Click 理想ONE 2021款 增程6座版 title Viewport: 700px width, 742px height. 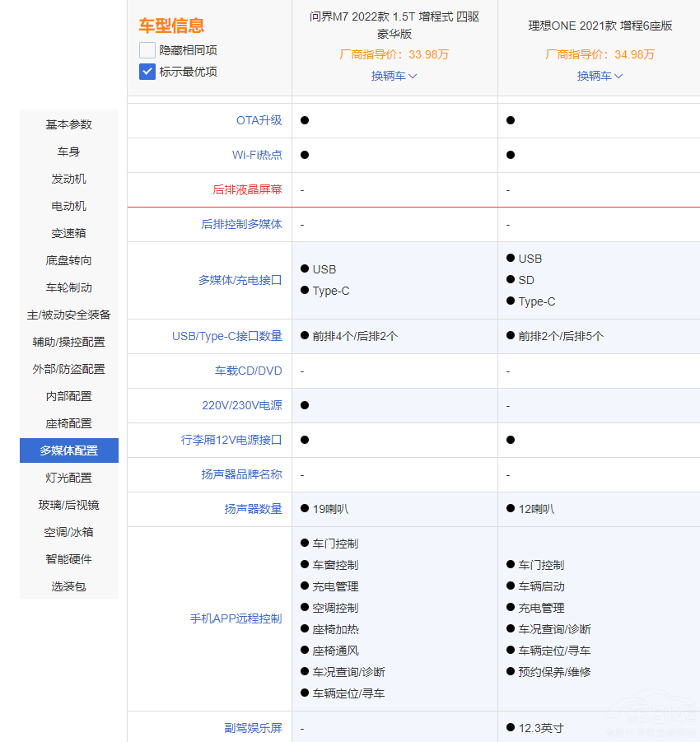(x=600, y=26)
